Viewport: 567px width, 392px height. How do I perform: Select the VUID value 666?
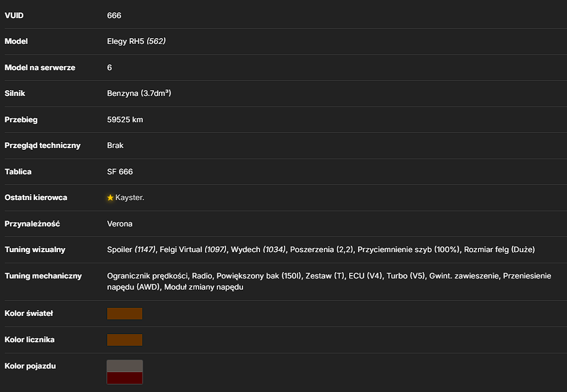(x=114, y=16)
